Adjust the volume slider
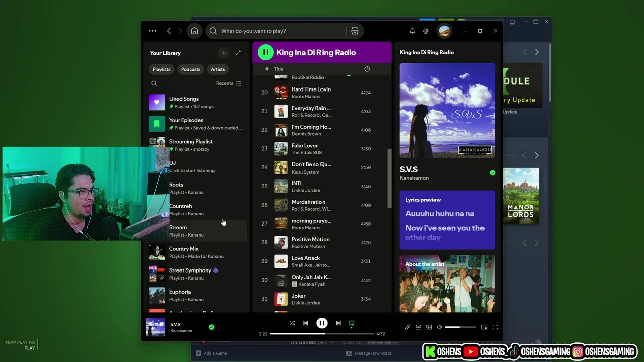The height and width of the screenshot is (362, 644). click(460, 327)
